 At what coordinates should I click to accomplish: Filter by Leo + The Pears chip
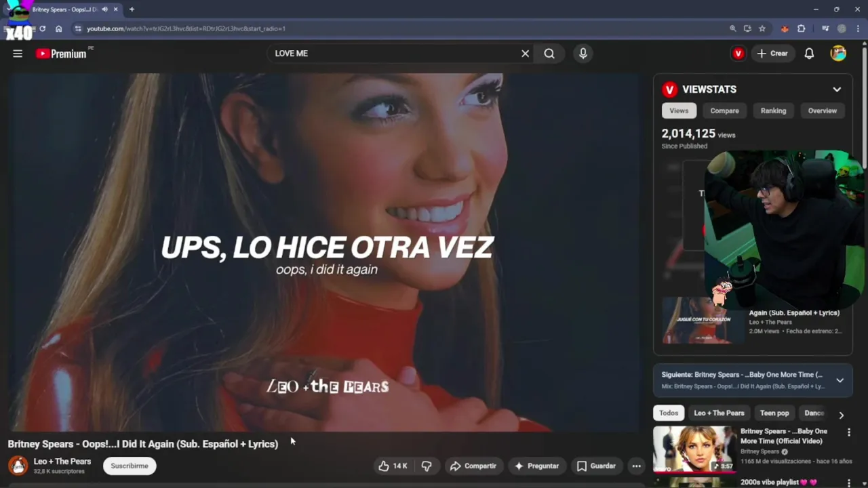click(x=719, y=413)
